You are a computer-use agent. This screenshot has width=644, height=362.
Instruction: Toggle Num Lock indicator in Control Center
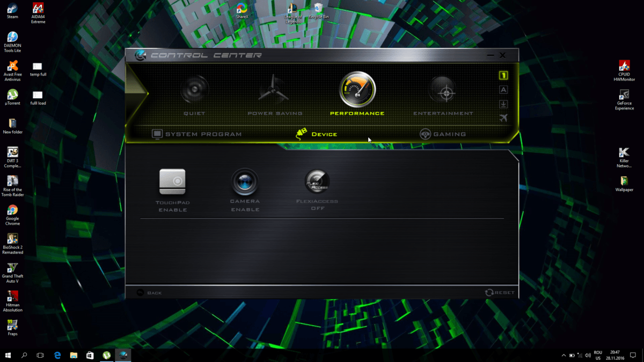point(503,76)
